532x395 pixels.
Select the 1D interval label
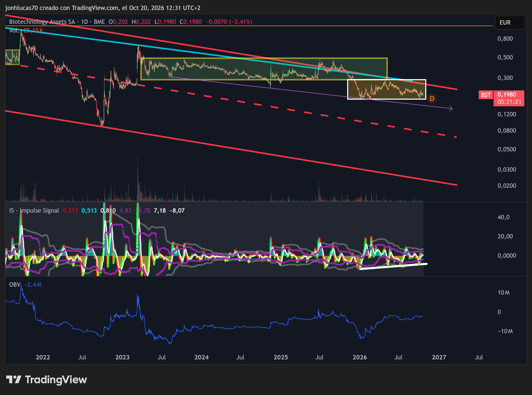[x=84, y=22]
